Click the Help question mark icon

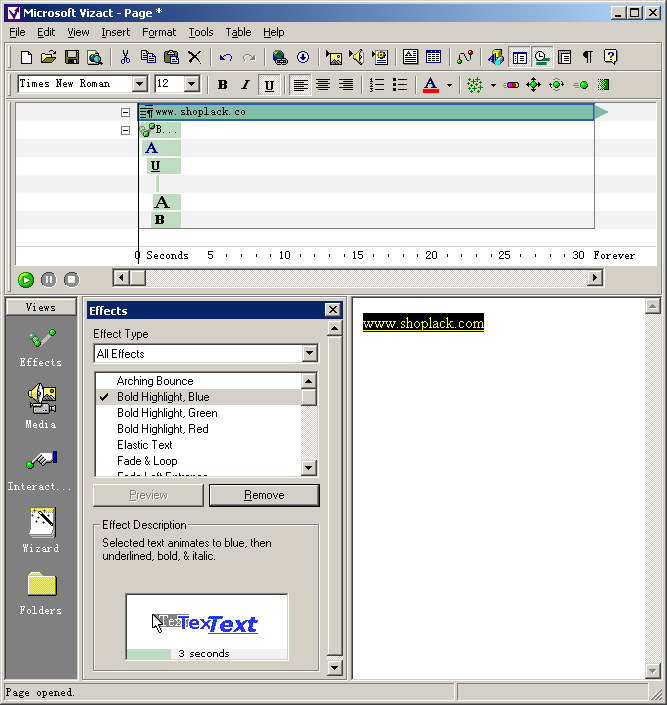[610, 57]
